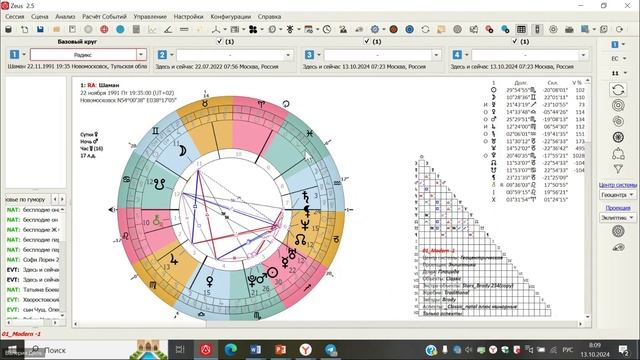Open the Геоцентр system center dropdown
Screen dimensions: 640x360
click(617, 195)
